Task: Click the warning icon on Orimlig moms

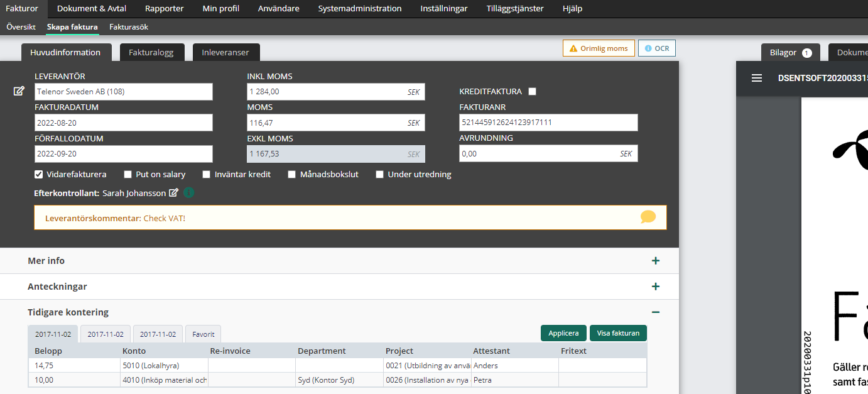Action: (x=573, y=48)
